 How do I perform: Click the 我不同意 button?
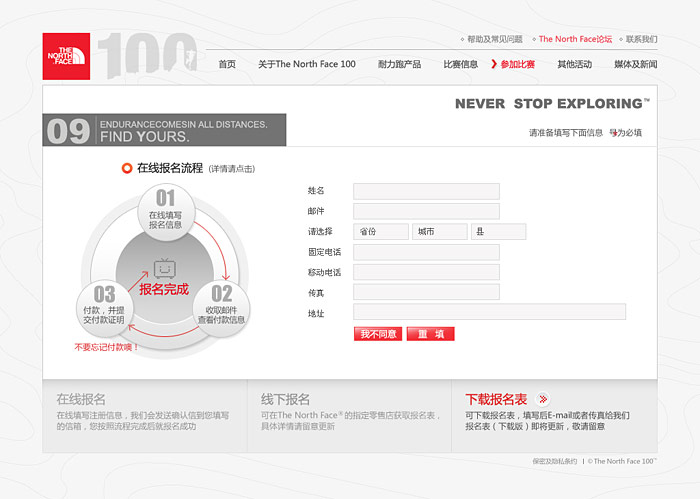coord(378,334)
